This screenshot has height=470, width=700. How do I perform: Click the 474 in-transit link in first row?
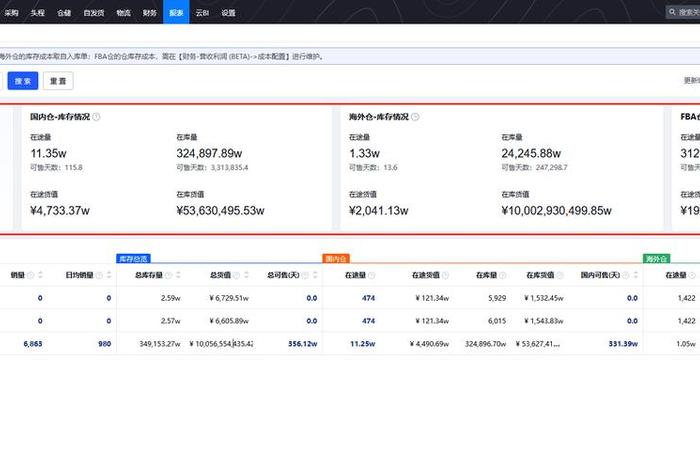tap(368, 298)
